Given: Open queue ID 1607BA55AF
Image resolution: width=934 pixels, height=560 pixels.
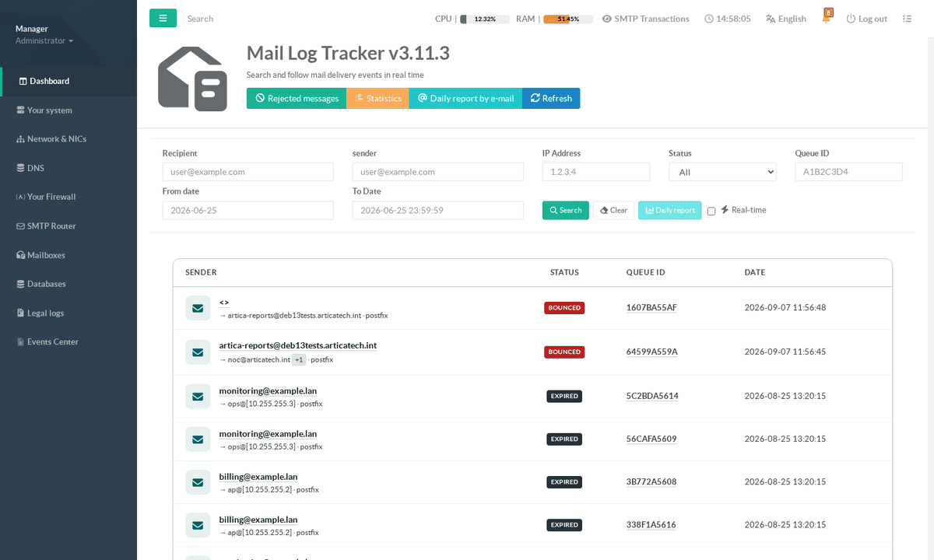Looking at the screenshot, I should click(651, 308).
